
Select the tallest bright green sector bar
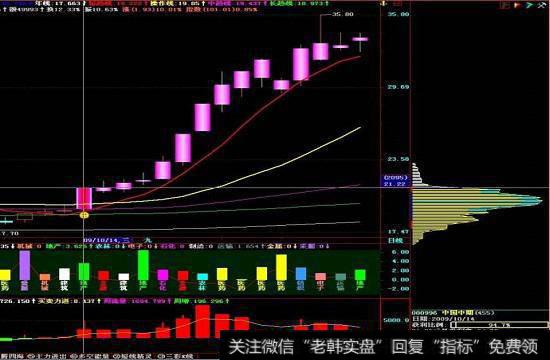(x=143, y=265)
